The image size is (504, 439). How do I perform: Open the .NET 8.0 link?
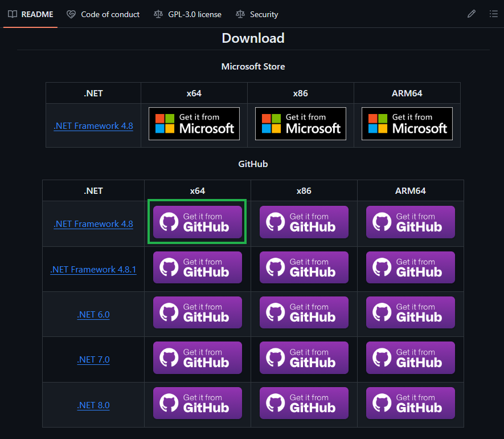pos(93,405)
